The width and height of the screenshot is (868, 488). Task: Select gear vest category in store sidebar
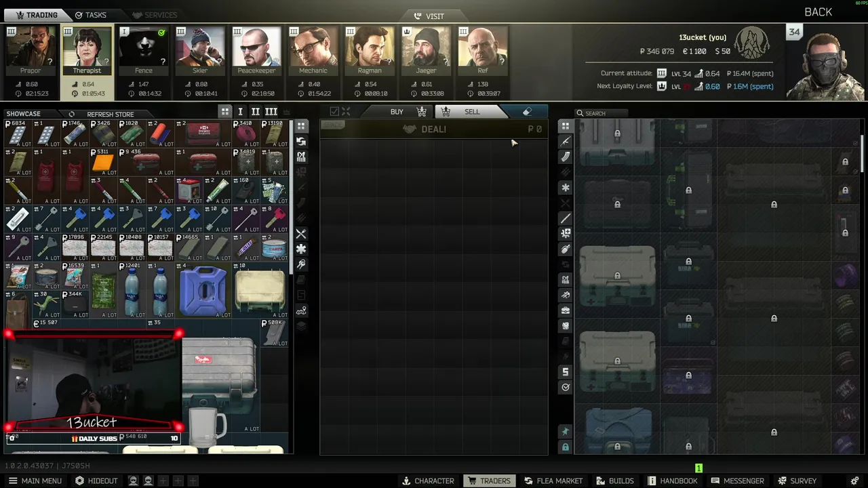point(301,157)
